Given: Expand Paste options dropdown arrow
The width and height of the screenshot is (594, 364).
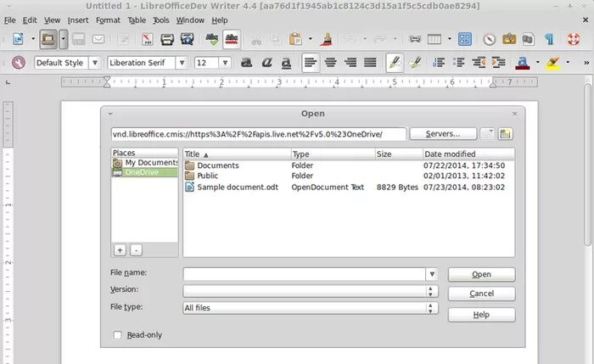Looking at the screenshot, I should click(x=311, y=39).
